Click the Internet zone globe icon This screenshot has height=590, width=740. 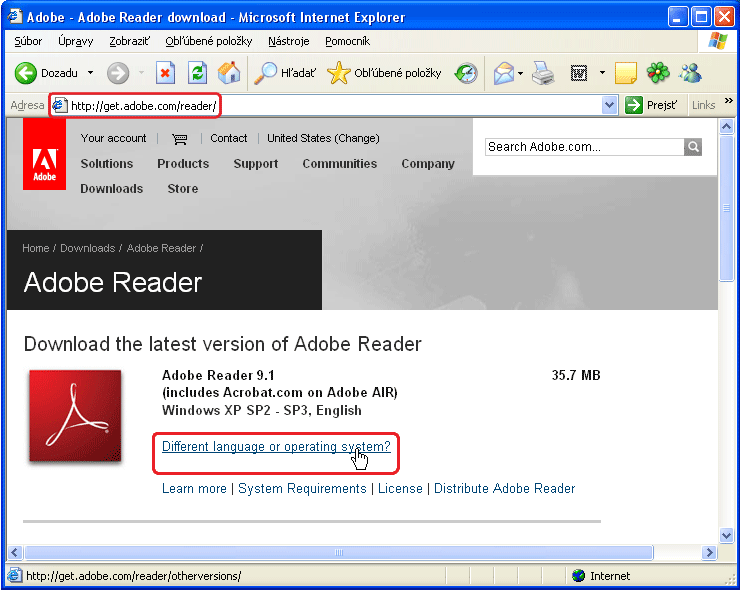click(578, 576)
